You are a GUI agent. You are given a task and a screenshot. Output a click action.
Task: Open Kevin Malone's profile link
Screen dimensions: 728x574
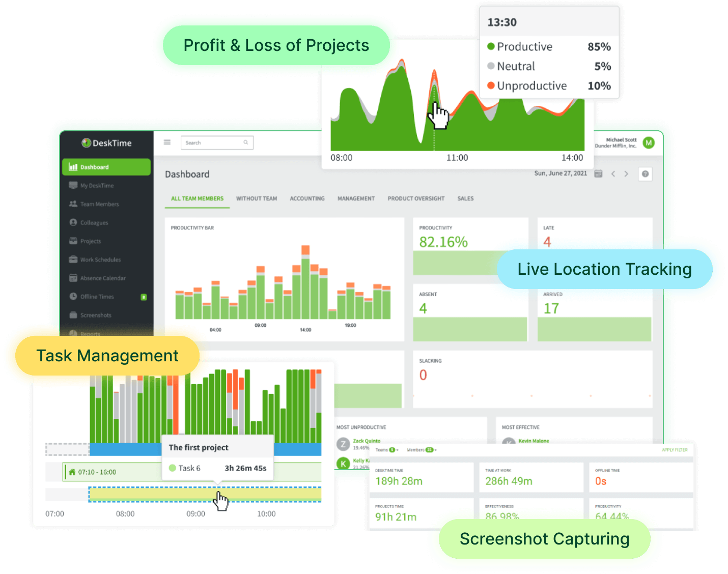(534, 441)
